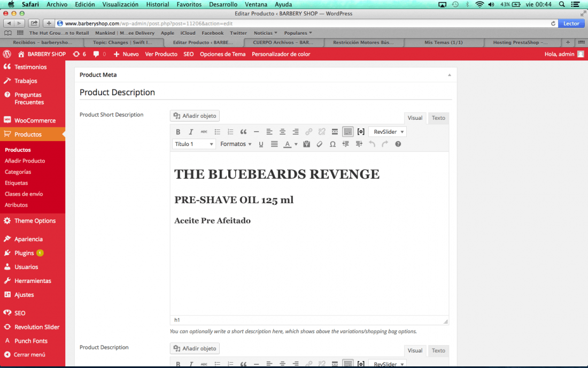The height and width of the screenshot is (368, 588).
Task: Increase indent in the short description editor
Action: pos(359,144)
